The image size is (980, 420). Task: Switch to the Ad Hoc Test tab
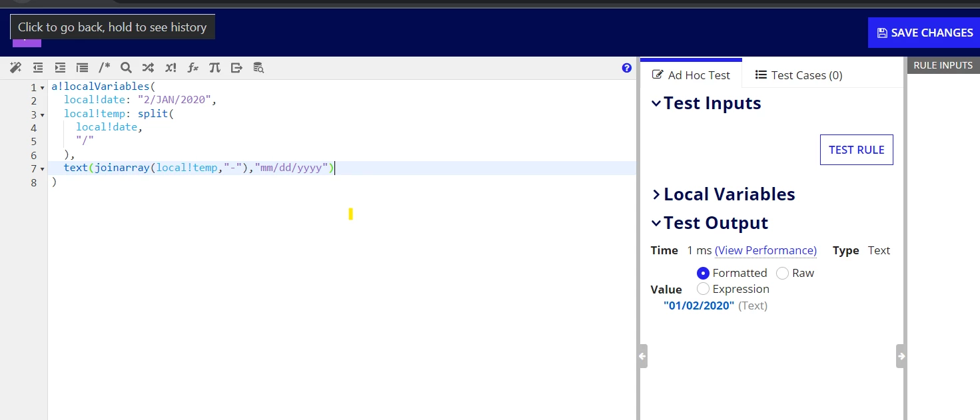coord(691,75)
